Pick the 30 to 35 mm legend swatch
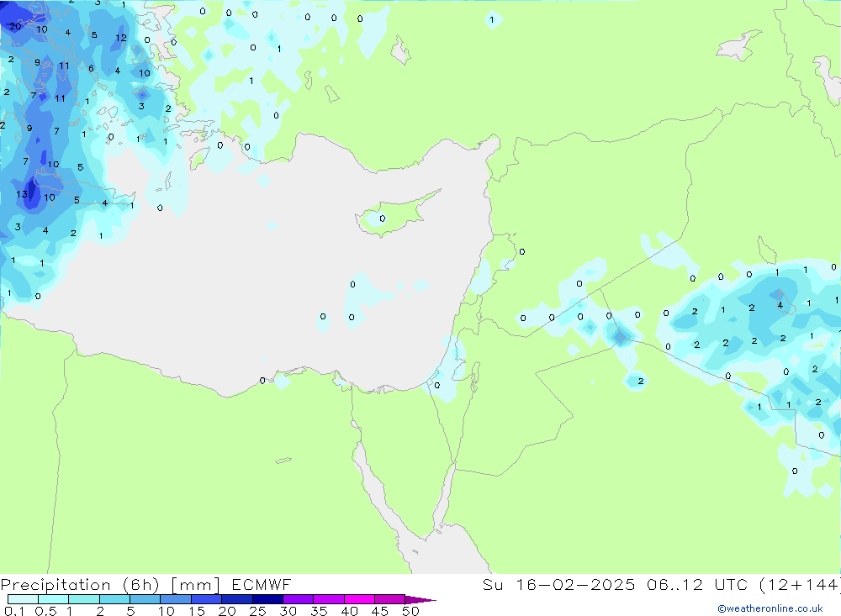The height and width of the screenshot is (616, 841). pyautogui.click(x=299, y=599)
